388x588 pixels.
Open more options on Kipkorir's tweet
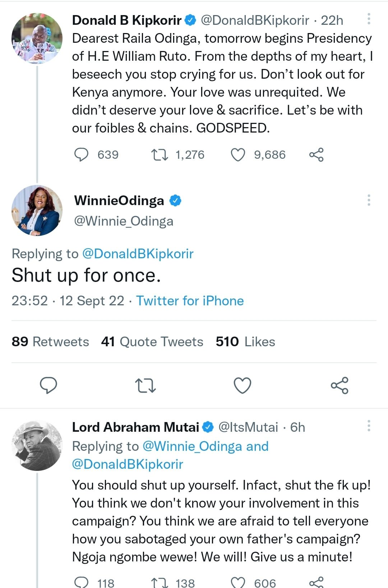click(x=369, y=19)
